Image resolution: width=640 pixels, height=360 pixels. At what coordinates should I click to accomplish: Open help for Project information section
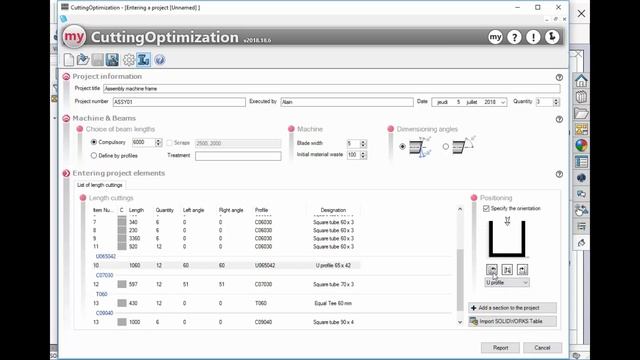point(559,77)
